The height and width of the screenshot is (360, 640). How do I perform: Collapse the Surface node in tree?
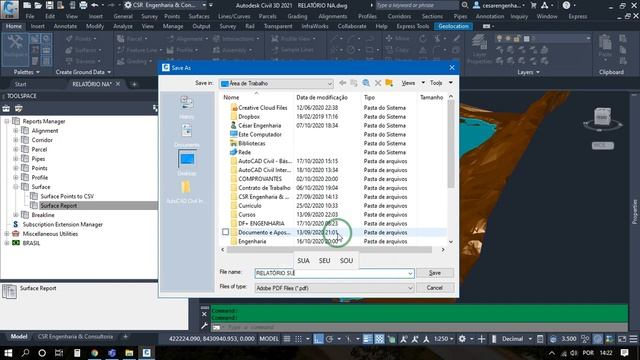click(x=16, y=187)
